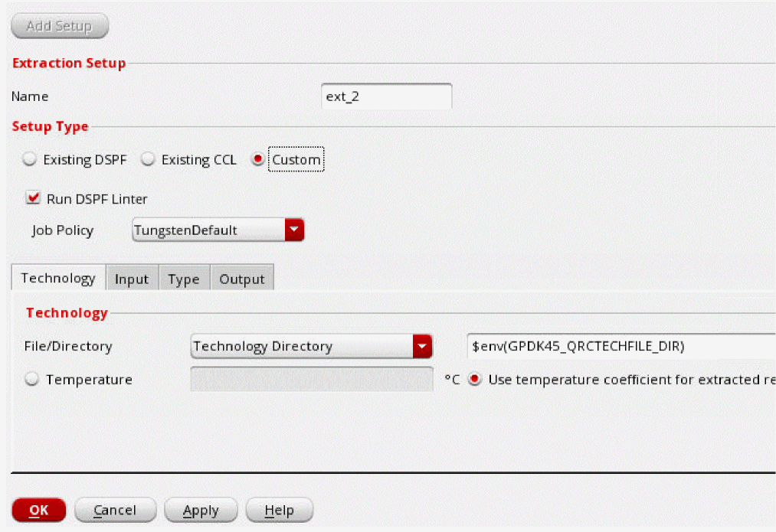The height and width of the screenshot is (532, 776).
Task: Select the Temperature radio button
Action: coord(32,379)
